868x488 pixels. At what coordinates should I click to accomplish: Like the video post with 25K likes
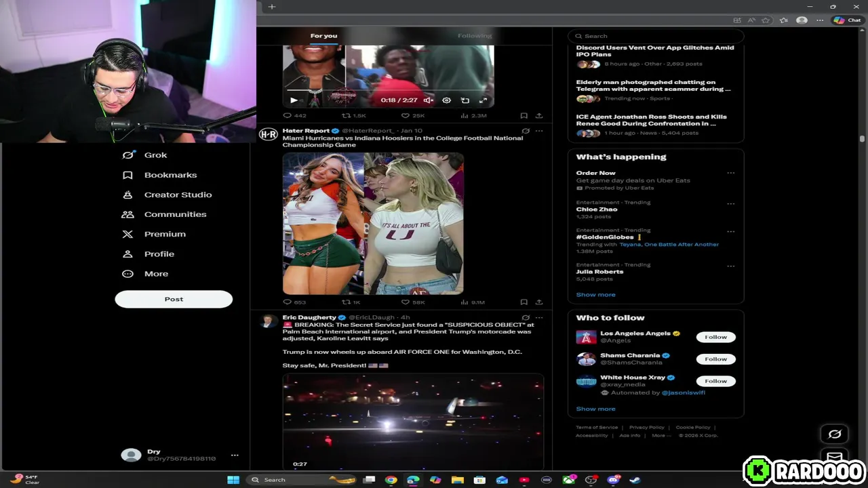click(413, 116)
